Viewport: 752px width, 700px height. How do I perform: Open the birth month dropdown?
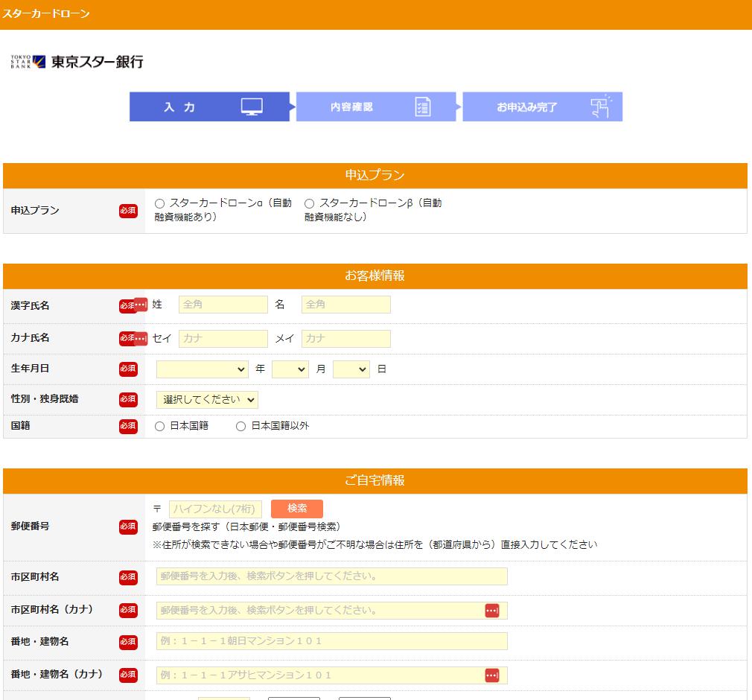(x=290, y=369)
